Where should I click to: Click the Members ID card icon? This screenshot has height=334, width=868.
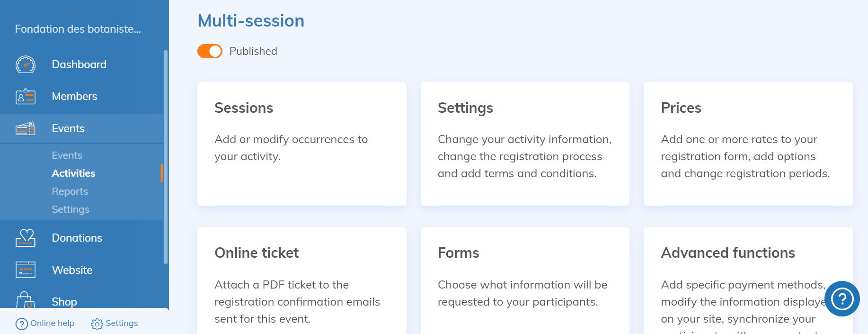(26, 97)
